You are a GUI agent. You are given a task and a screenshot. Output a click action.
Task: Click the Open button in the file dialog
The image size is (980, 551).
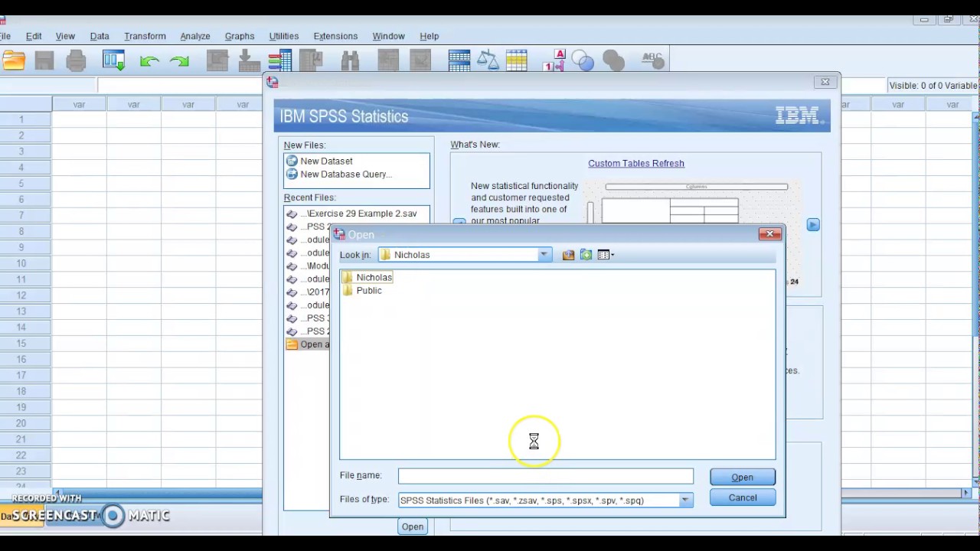[742, 477]
